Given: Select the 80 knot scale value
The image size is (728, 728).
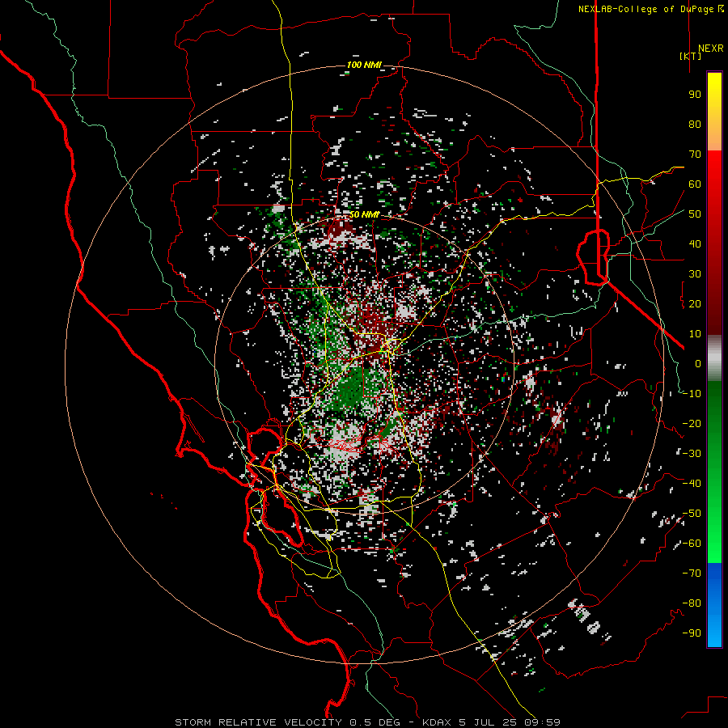Looking at the screenshot, I should point(695,124).
